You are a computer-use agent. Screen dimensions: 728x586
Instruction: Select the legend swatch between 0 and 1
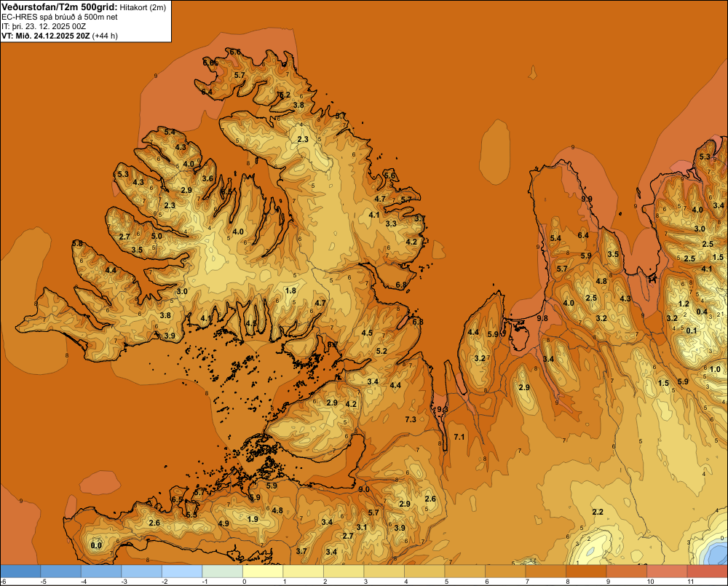(x=263, y=571)
